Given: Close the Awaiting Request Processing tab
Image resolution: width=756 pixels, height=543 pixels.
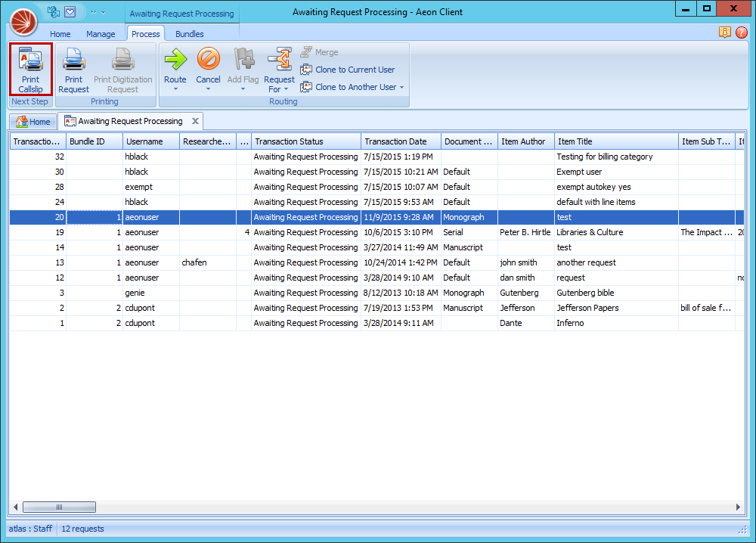Looking at the screenshot, I should point(195,121).
